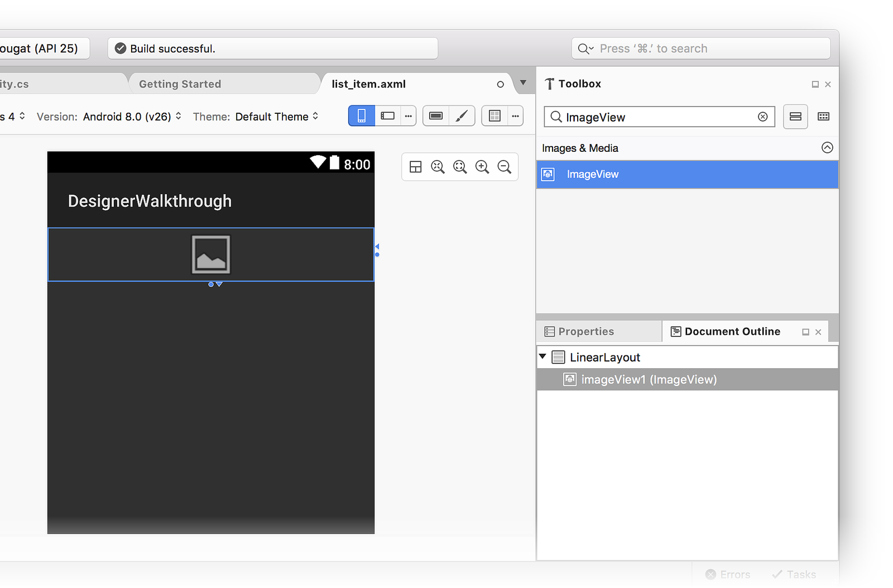Click the DesignerWalkthrough app title bar
The height and width of the screenshot is (588, 893).
tap(211, 200)
